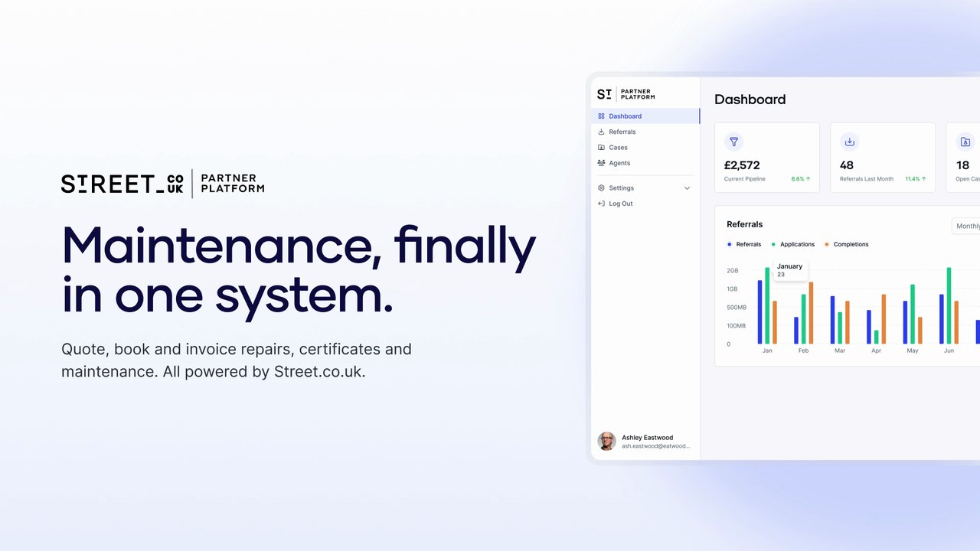Click the green Jun Applications bar
This screenshot has height=551, width=980.
(949, 305)
